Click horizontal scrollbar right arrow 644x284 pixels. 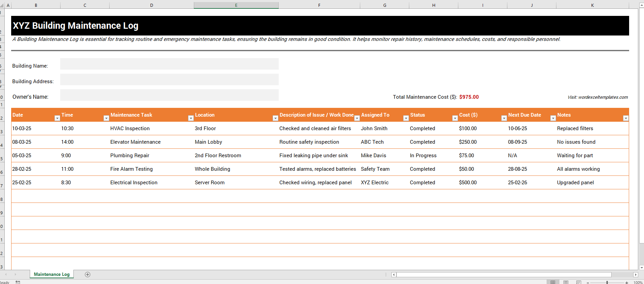click(636, 275)
